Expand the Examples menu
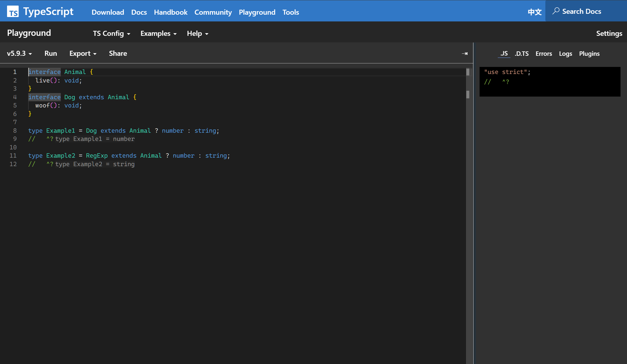The image size is (627, 364). [x=159, y=33]
